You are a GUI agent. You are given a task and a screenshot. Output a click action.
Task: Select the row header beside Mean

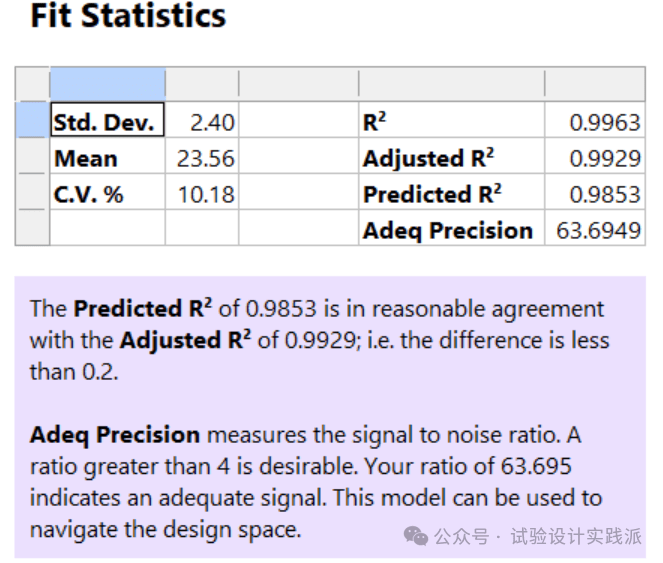[33, 156]
